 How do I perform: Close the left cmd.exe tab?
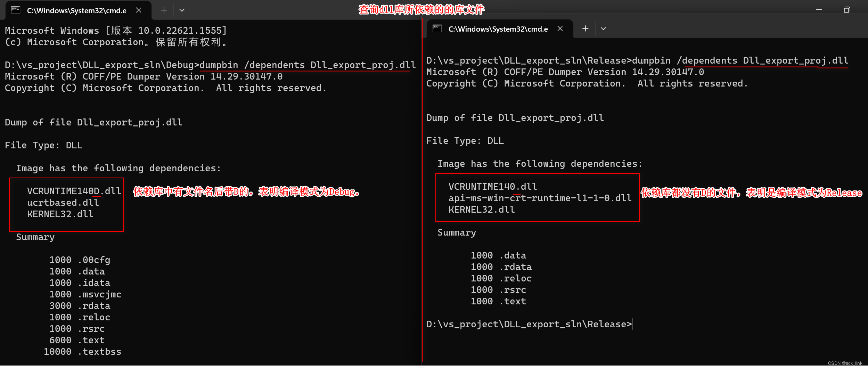(139, 10)
